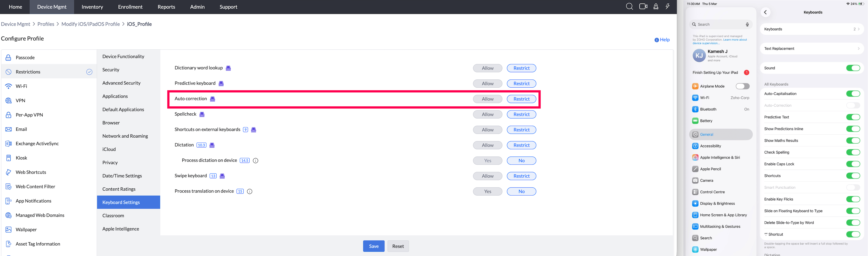This screenshot has width=868, height=256.
Task: Select the Passcode lock icon in sidebar
Action: pos(8,58)
